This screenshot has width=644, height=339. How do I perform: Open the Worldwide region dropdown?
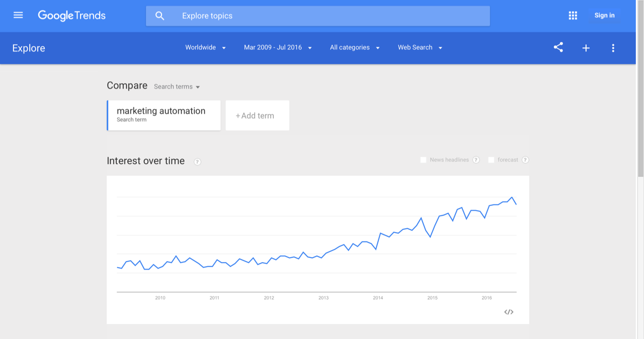205,47
